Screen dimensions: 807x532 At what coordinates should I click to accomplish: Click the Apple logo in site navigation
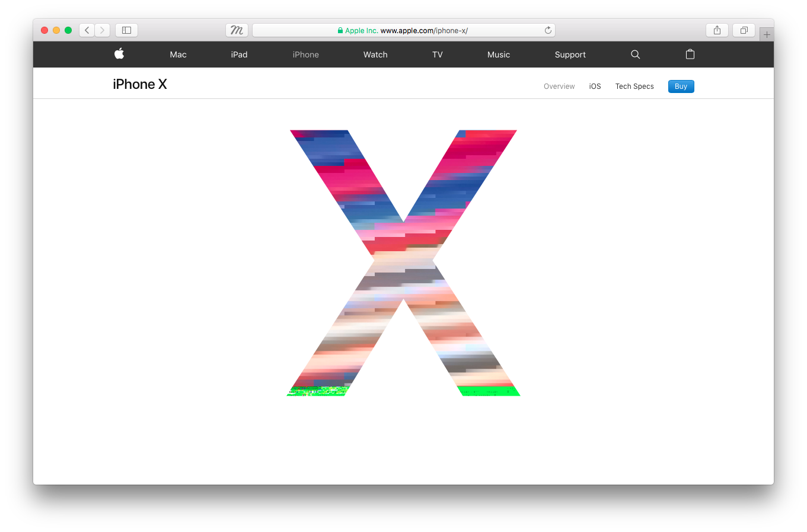[x=119, y=54]
